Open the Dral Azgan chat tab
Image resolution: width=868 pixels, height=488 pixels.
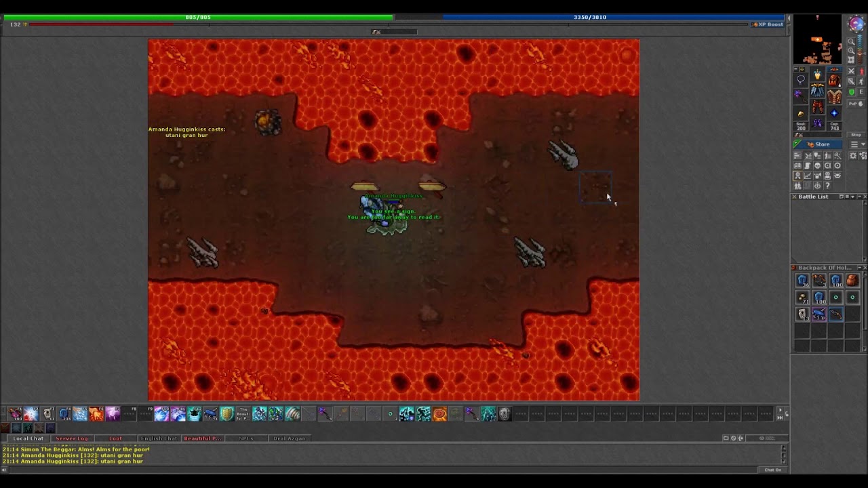[x=290, y=439]
